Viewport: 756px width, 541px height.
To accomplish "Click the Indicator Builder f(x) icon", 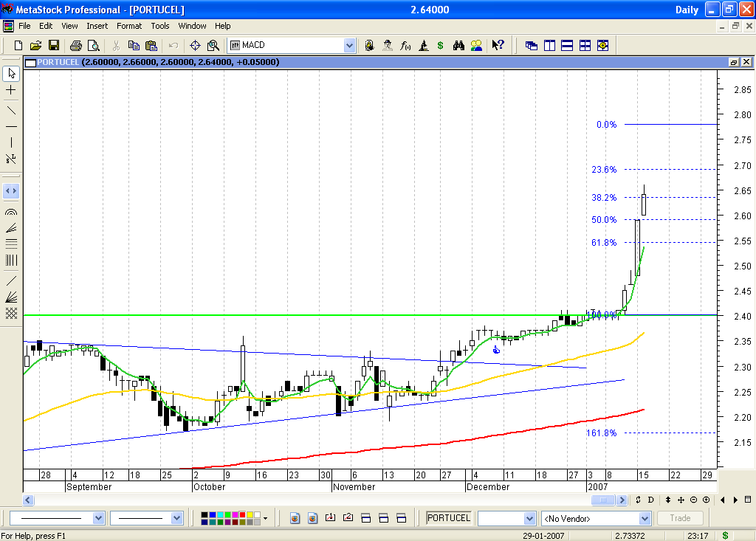I will click(405, 45).
